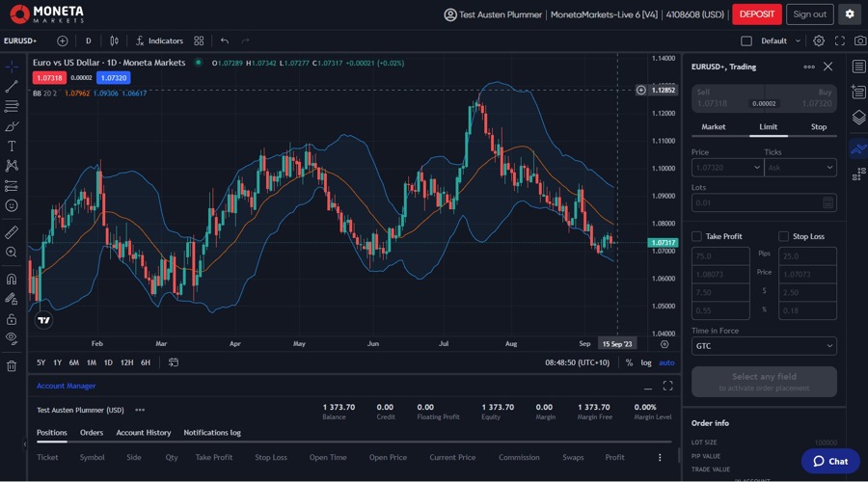The width and height of the screenshot is (868, 482).
Task: Click the trash icon to remove drawings
Action: coord(12,365)
